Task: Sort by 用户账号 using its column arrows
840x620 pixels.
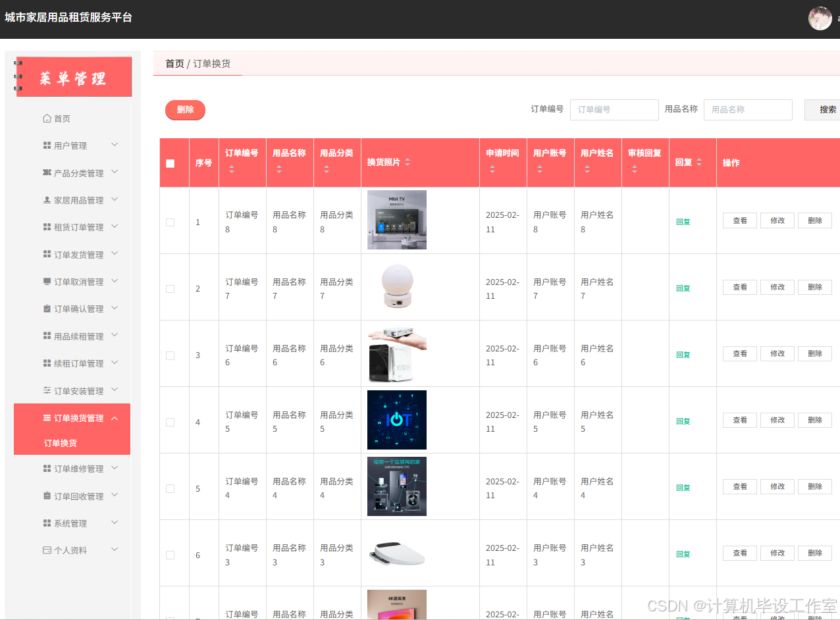Action: point(539,169)
